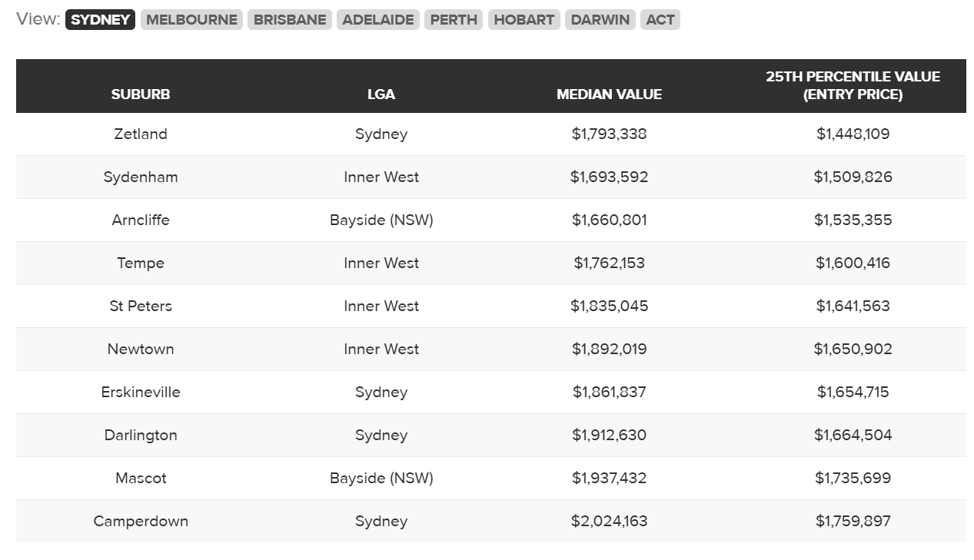Click median value $1,912,630
Screen dimensions: 974x560
[x=609, y=435]
